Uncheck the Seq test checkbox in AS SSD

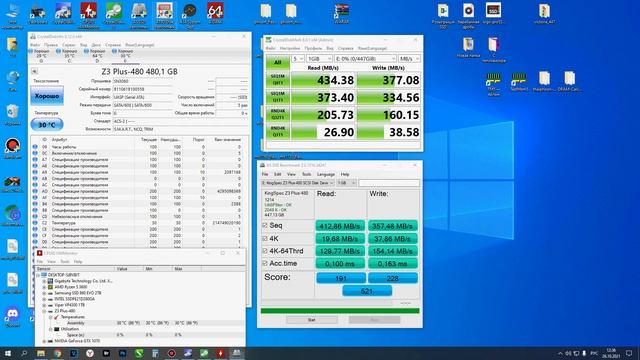pyautogui.click(x=265, y=225)
